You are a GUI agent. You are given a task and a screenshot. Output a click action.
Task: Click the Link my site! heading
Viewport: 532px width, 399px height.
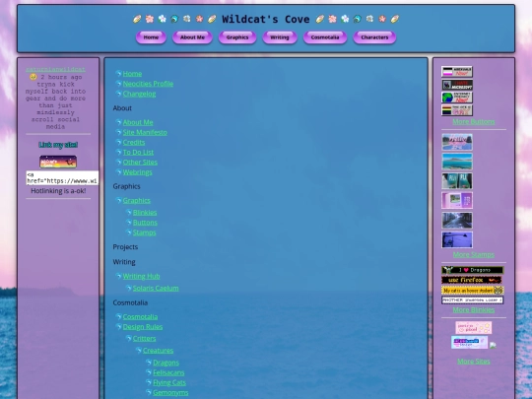58,145
